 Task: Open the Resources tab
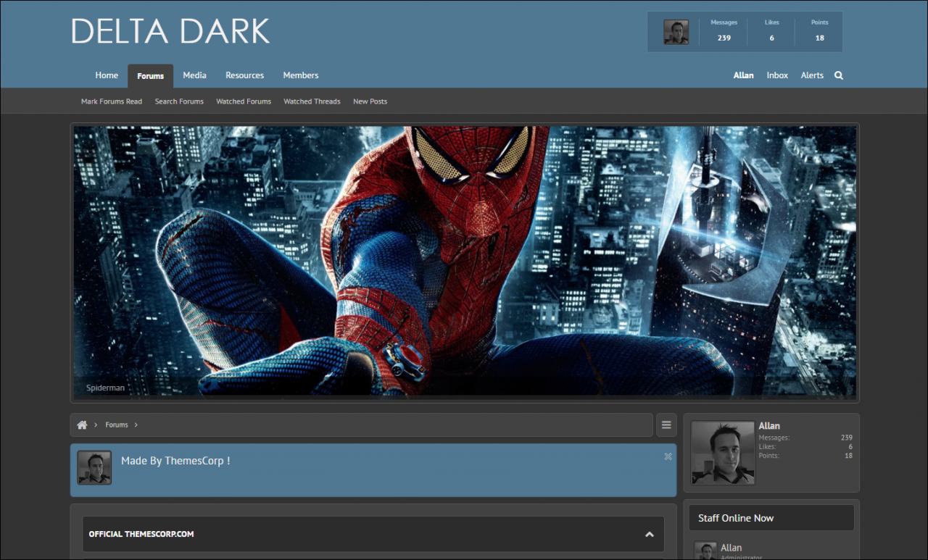pyautogui.click(x=244, y=75)
